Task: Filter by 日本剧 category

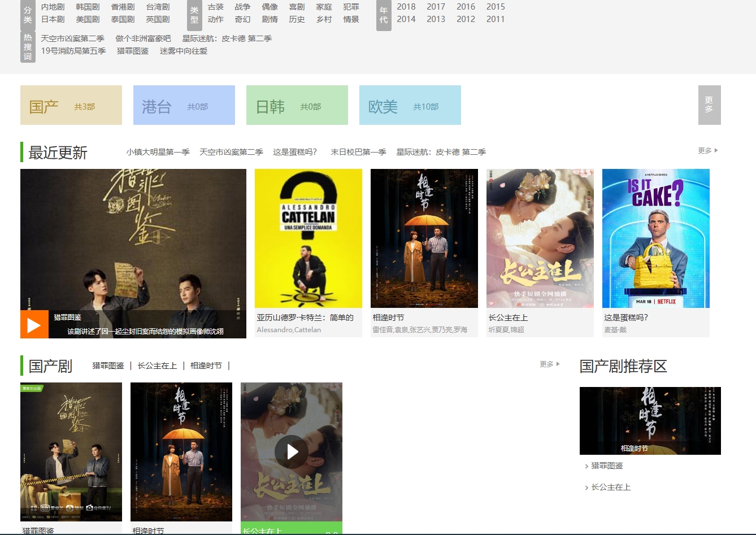Action: point(53,19)
